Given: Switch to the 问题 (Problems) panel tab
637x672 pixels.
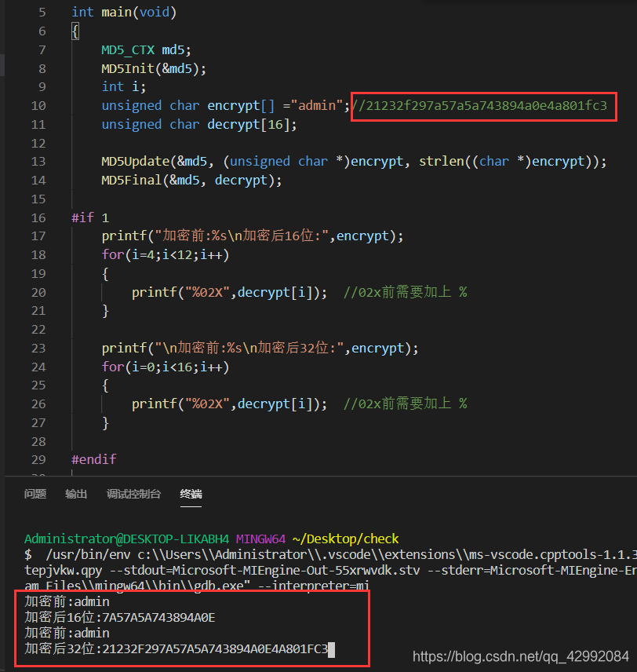Looking at the screenshot, I should pyautogui.click(x=35, y=494).
